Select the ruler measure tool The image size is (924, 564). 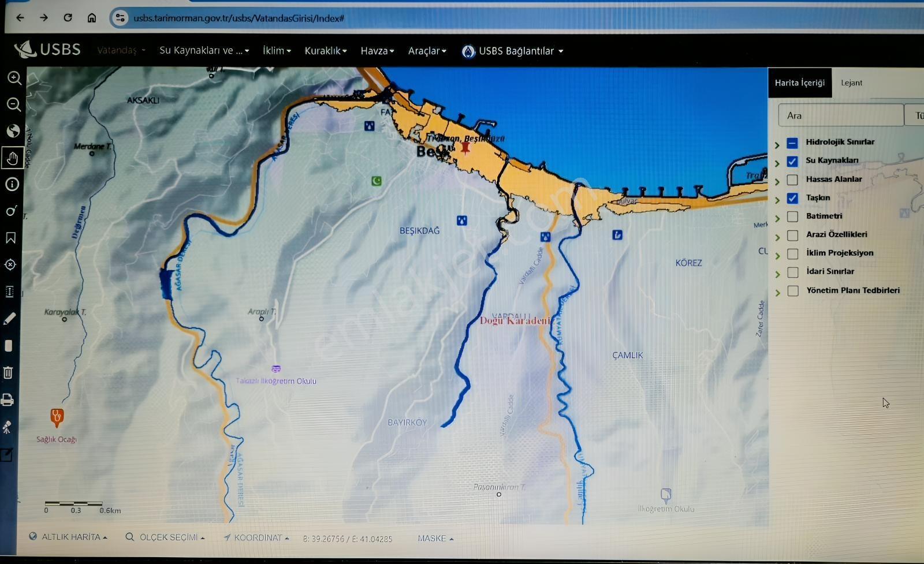tap(9, 292)
